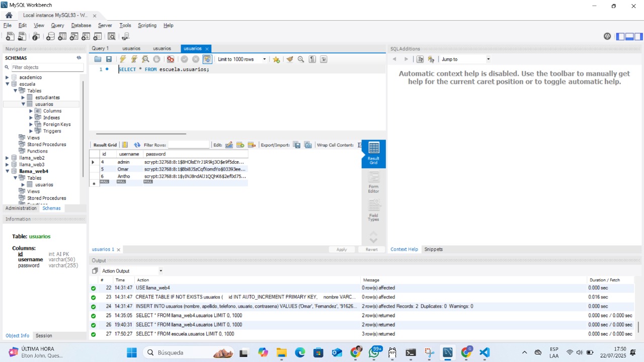Expand the Triggers node
The image size is (644, 362).
[31, 131]
